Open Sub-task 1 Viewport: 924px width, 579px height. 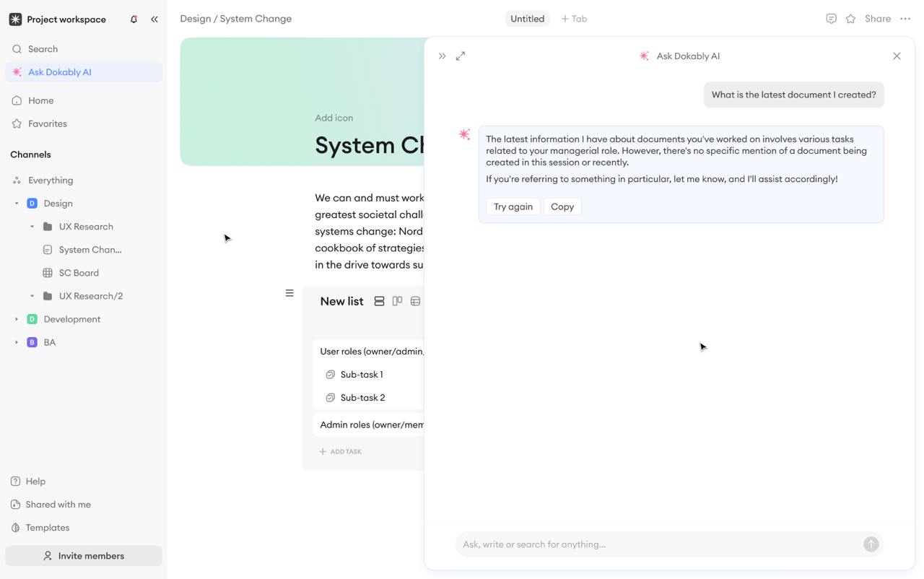(x=362, y=375)
